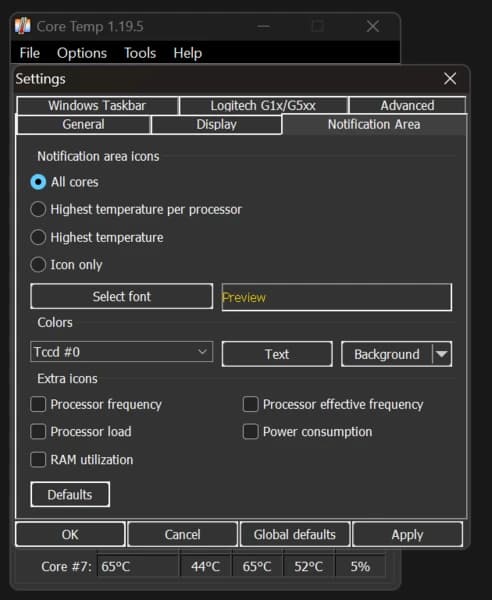This screenshot has width=492, height=600.
Task: Confirm settings with the OK button
Action: (70, 534)
